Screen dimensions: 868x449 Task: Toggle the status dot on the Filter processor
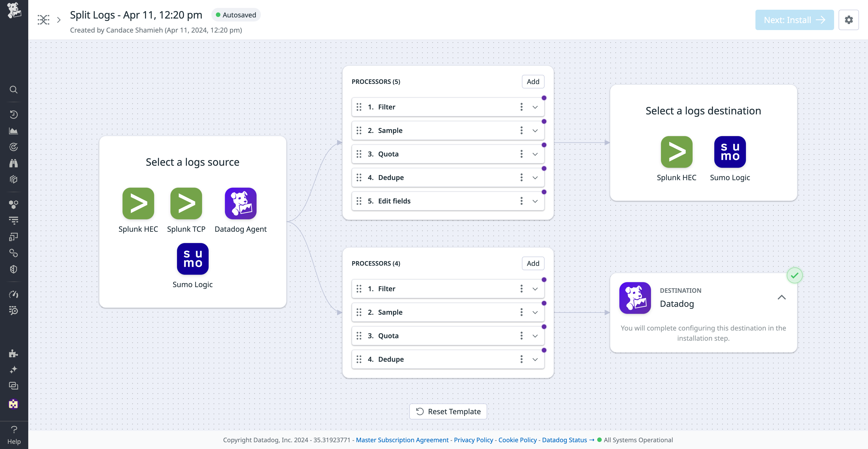545,98
